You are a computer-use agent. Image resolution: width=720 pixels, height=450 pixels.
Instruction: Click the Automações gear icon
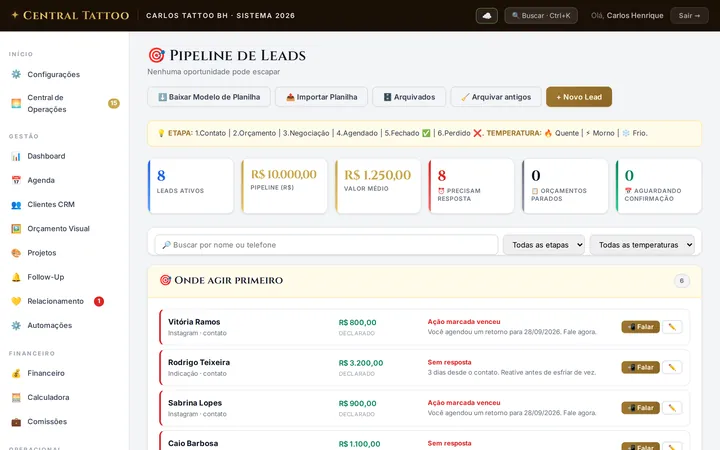pos(16,326)
